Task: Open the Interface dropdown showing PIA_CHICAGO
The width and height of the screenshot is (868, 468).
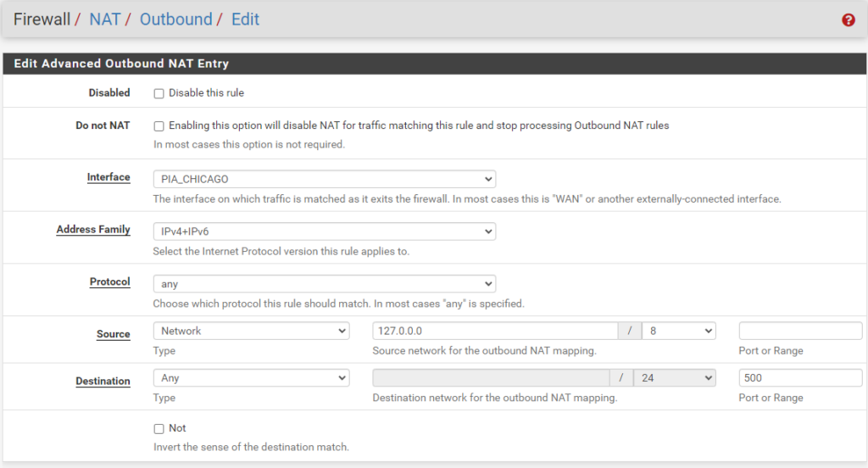Action: click(324, 179)
